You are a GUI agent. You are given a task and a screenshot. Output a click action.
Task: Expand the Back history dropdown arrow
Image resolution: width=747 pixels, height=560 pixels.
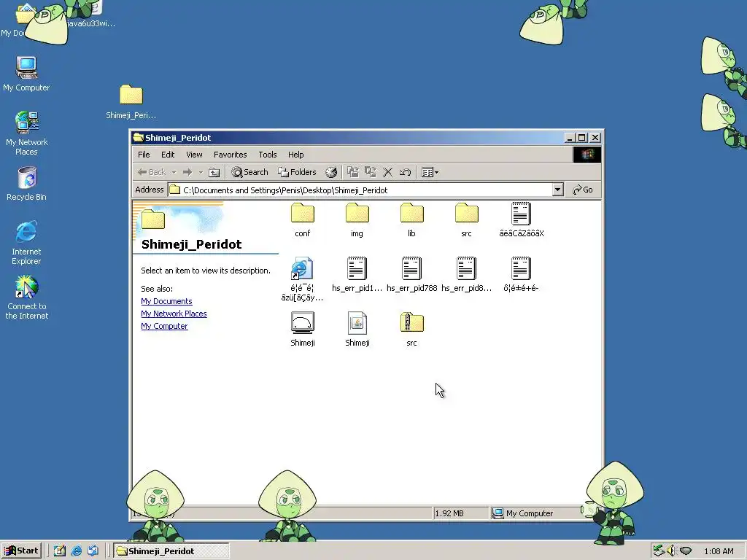pyautogui.click(x=174, y=172)
